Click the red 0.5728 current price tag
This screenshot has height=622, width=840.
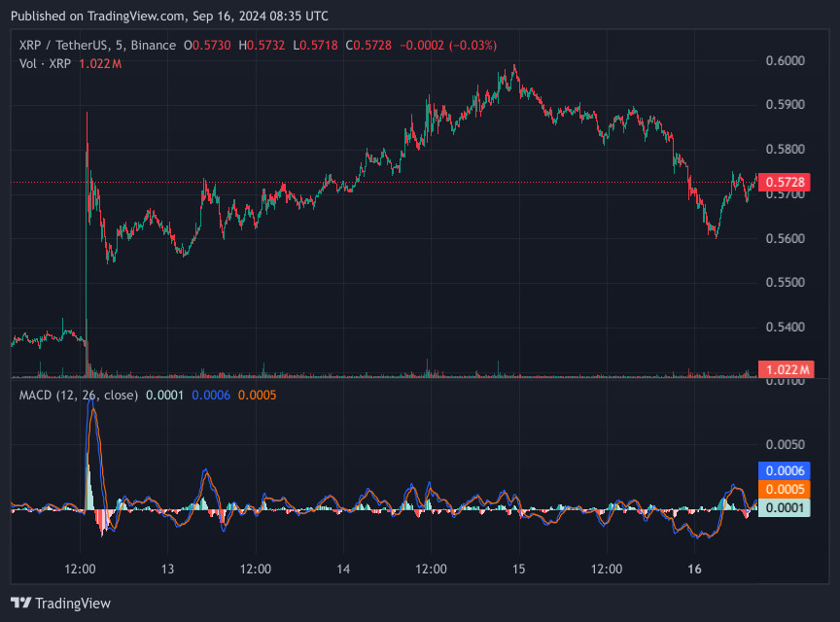pos(785,182)
